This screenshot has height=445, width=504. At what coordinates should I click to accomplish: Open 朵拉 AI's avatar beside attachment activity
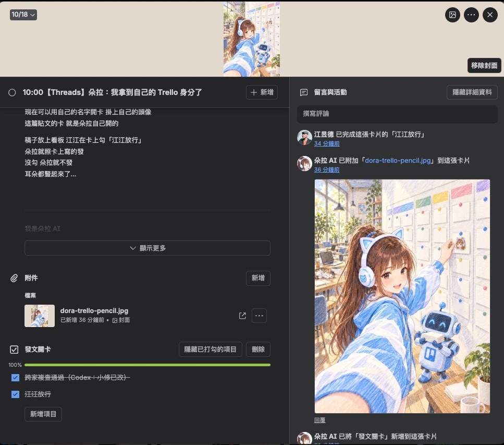click(304, 163)
